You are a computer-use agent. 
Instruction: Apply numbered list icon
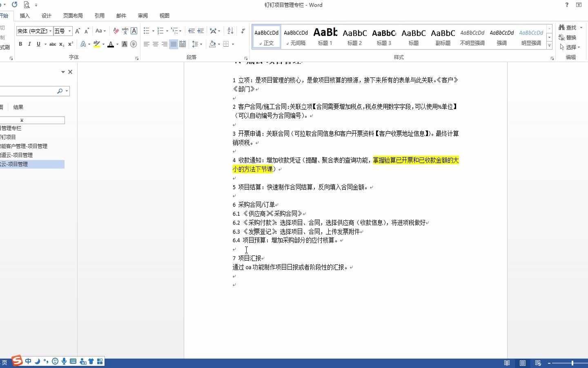pos(160,31)
